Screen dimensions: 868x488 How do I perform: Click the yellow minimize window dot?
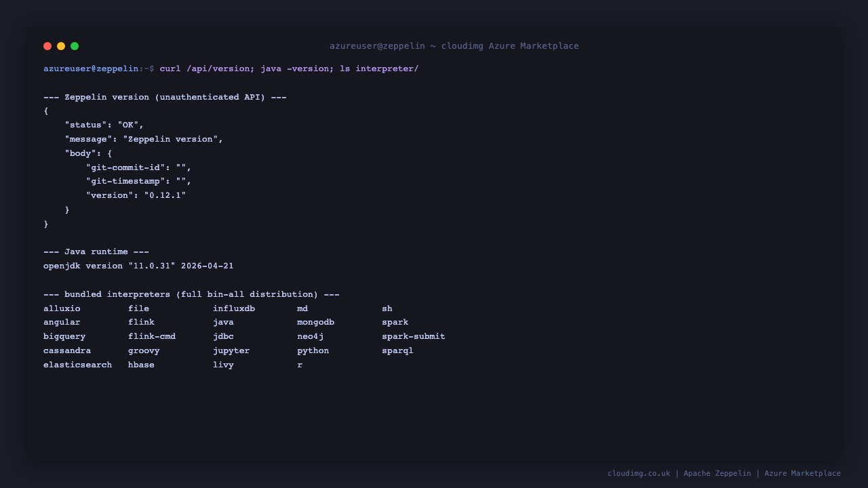61,46
